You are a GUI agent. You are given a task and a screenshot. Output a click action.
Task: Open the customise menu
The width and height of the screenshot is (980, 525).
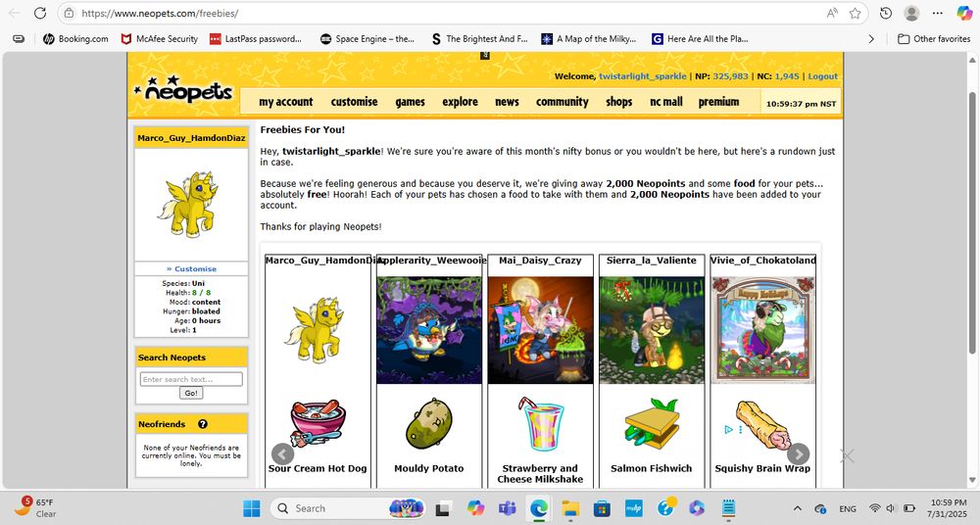pos(355,102)
